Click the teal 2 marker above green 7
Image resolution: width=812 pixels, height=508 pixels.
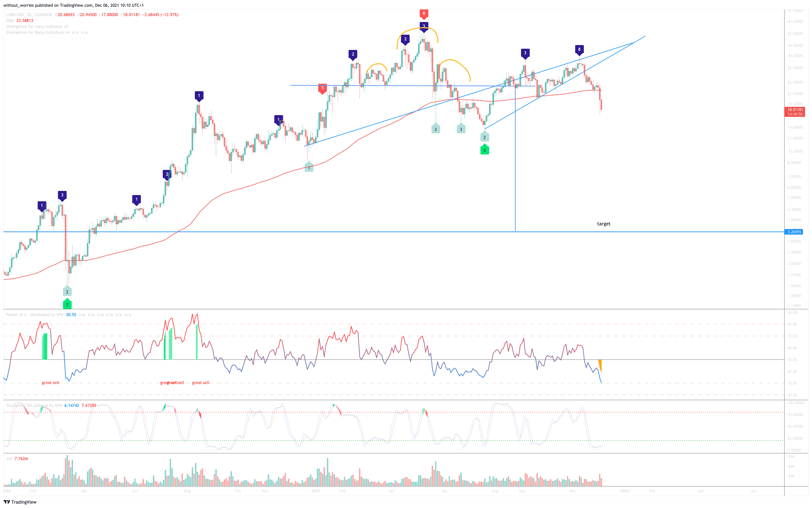click(67, 291)
